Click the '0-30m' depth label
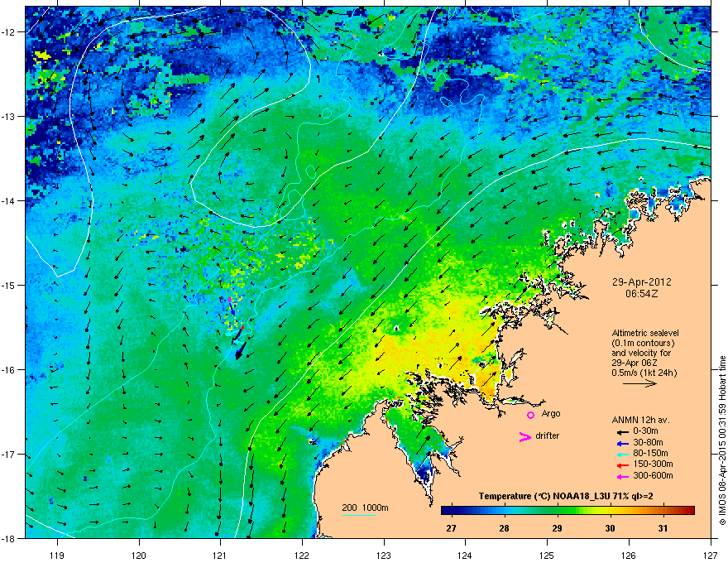This screenshot has width=728, height=563. [645, 431]
